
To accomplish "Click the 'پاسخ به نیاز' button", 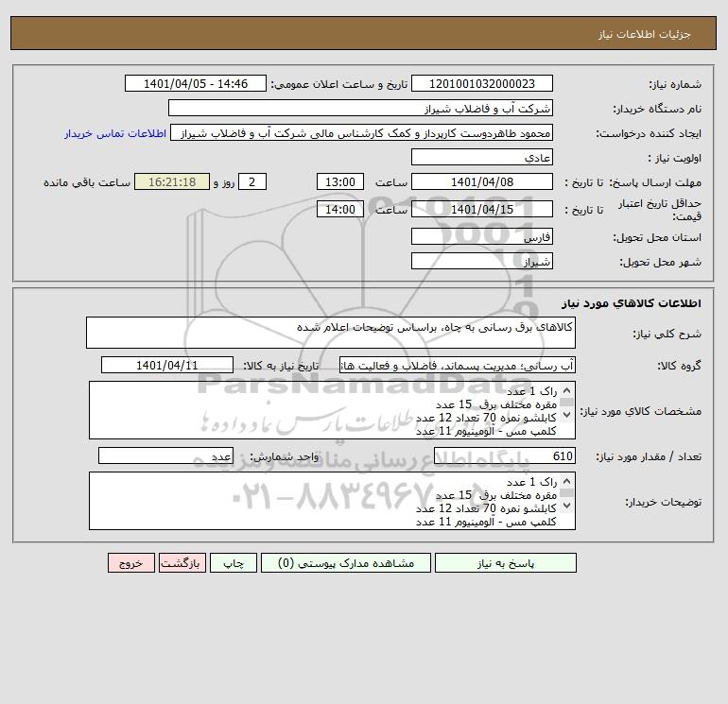I will click(506, 563).
